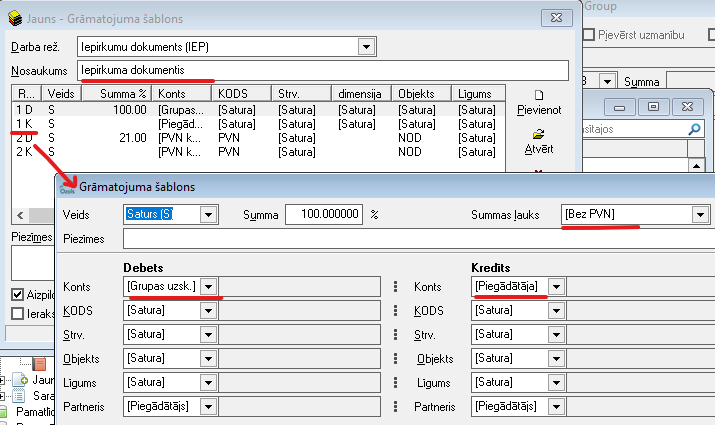Select the 2 K template row

click(258, 151)
